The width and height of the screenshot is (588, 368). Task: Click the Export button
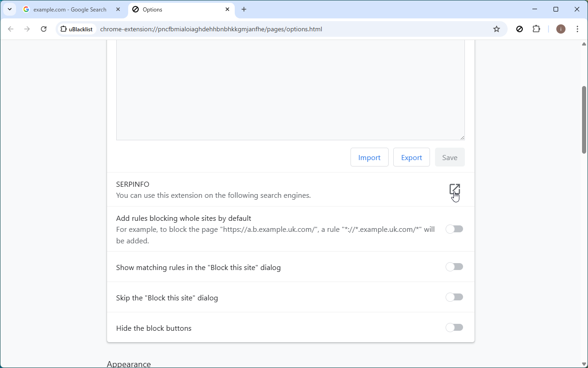pyautogui.click(x=411, y=157)
